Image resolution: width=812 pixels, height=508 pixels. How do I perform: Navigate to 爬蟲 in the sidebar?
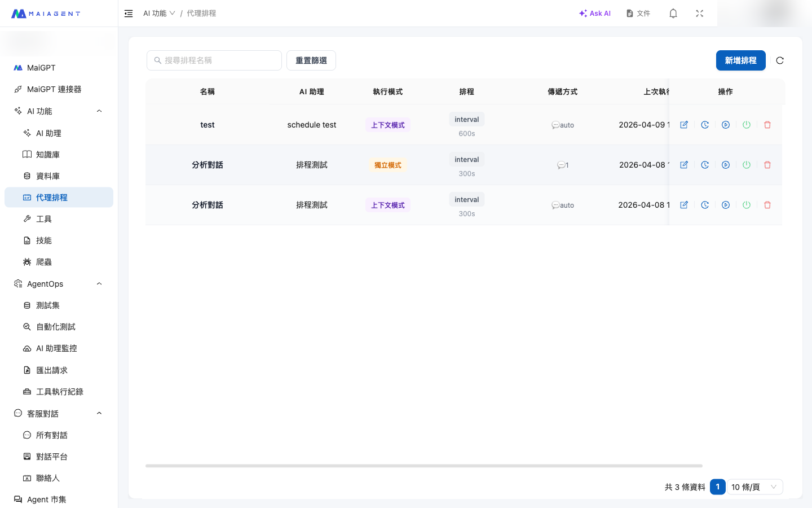tap(59, 262)
